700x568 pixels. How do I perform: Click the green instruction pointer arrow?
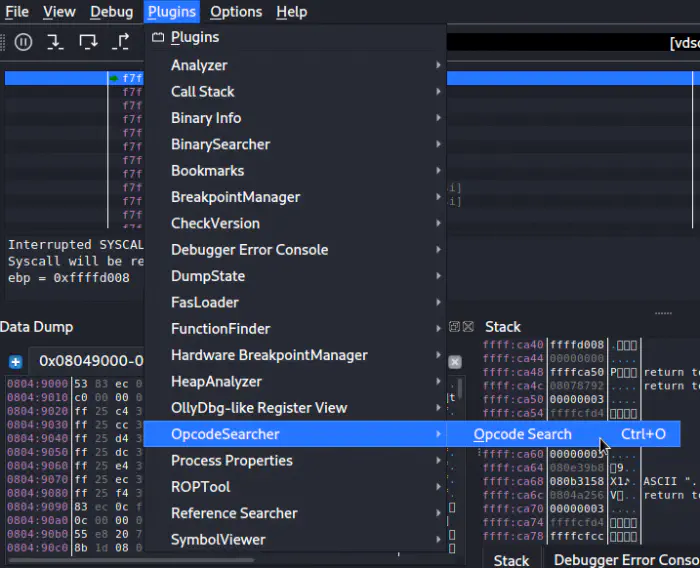[115, 78]
